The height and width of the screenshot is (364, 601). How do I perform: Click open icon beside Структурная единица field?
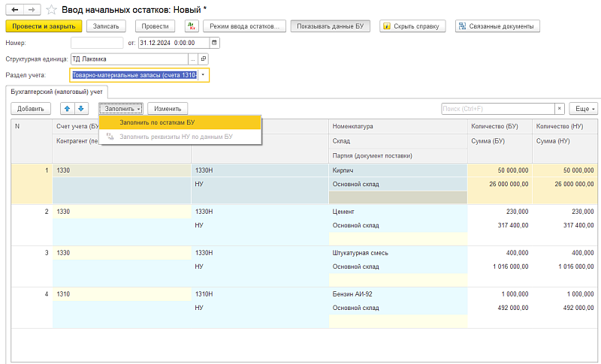[x=203, y=59]
